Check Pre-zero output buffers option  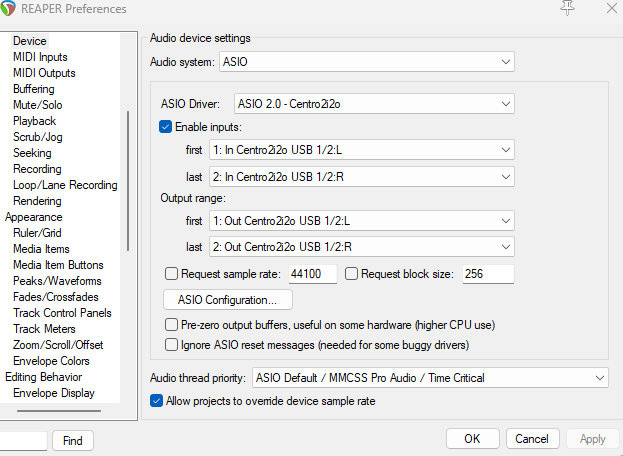coord(171,325)
